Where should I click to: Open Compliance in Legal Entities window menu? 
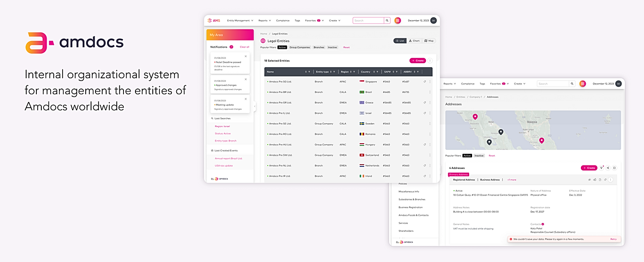283,20
